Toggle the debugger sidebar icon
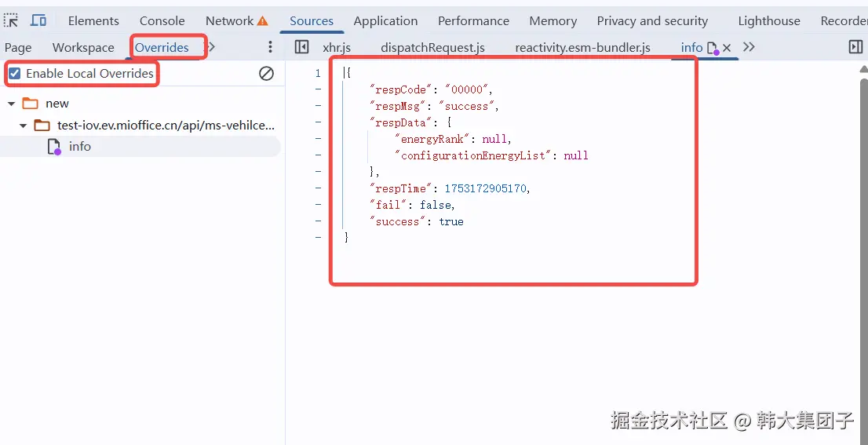868x445 pixels. (855, 47)
